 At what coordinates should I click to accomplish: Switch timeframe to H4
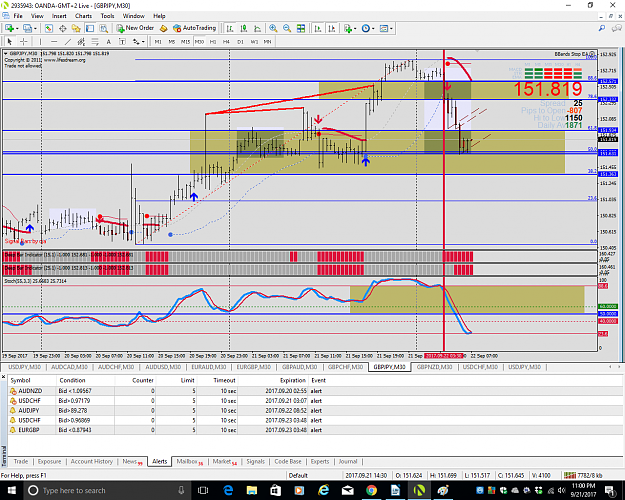tap(226, 41)
